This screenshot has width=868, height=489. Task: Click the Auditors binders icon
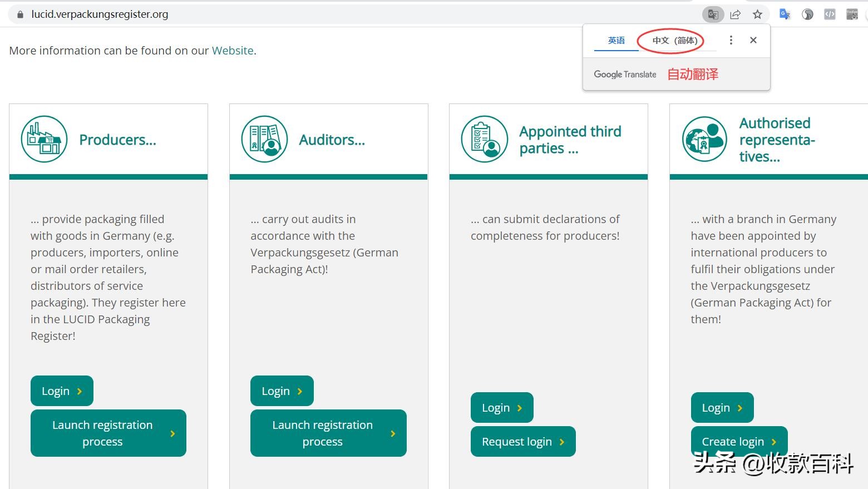click(x=264, y=139)
